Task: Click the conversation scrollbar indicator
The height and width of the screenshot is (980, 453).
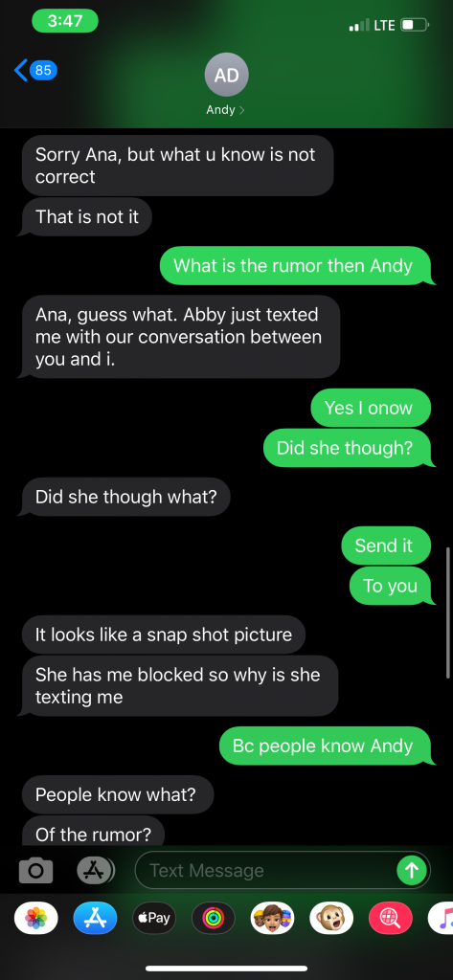Action: coord(447,613)
